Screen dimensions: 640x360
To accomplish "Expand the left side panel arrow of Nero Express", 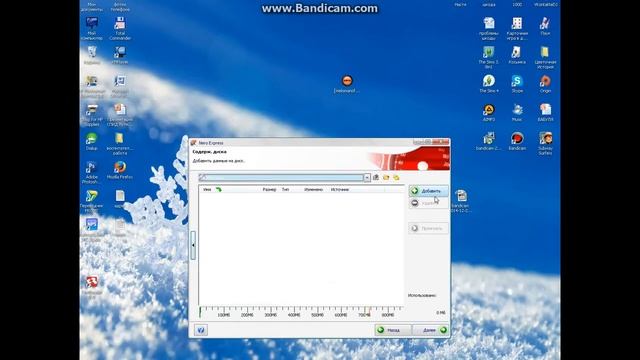I will coord(193,245).
